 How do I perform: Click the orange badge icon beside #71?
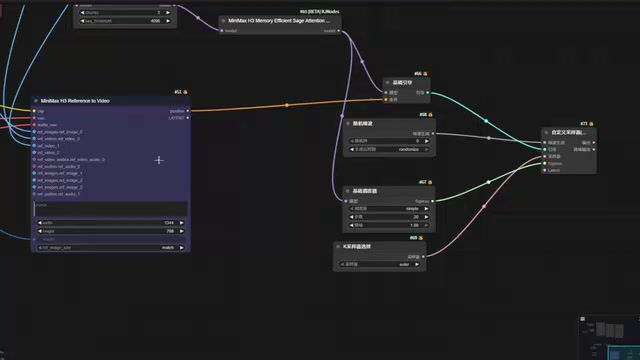point(591,124)
